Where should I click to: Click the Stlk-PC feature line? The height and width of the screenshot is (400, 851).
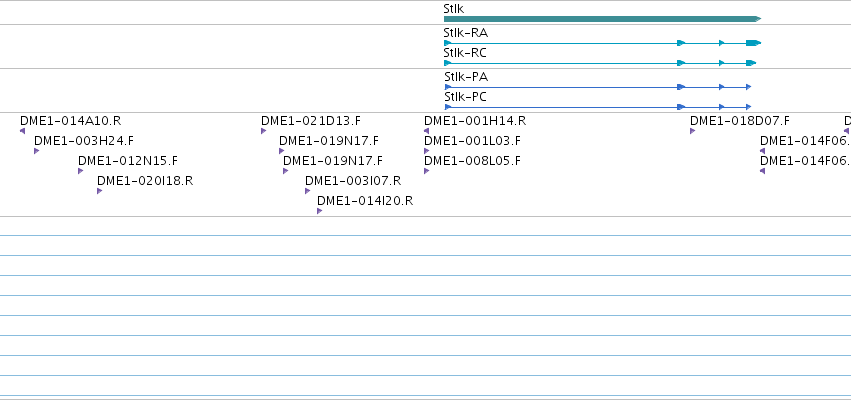click(598, 107)
